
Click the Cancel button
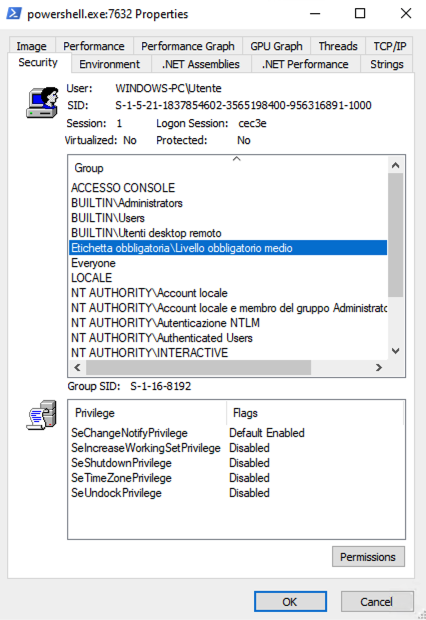[x=377, y=601]
